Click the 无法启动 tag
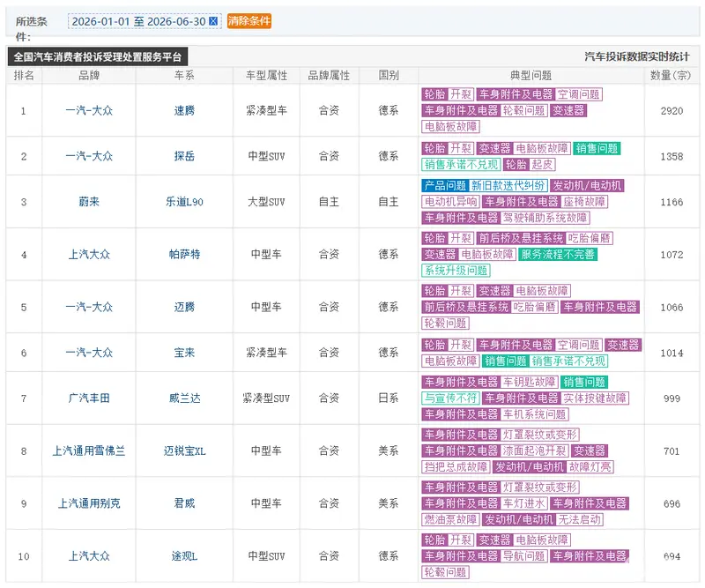This screenshot has height=588, width=705. 579,519
